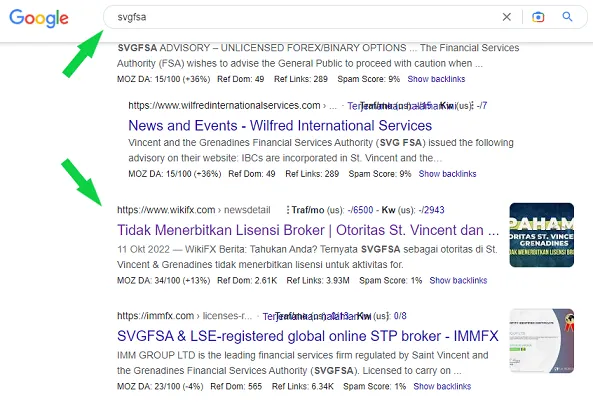Click the Google logo
Image resolution: width=593 pixels, height=402 pixels.
pyautogui.click(x=39, y=18)
